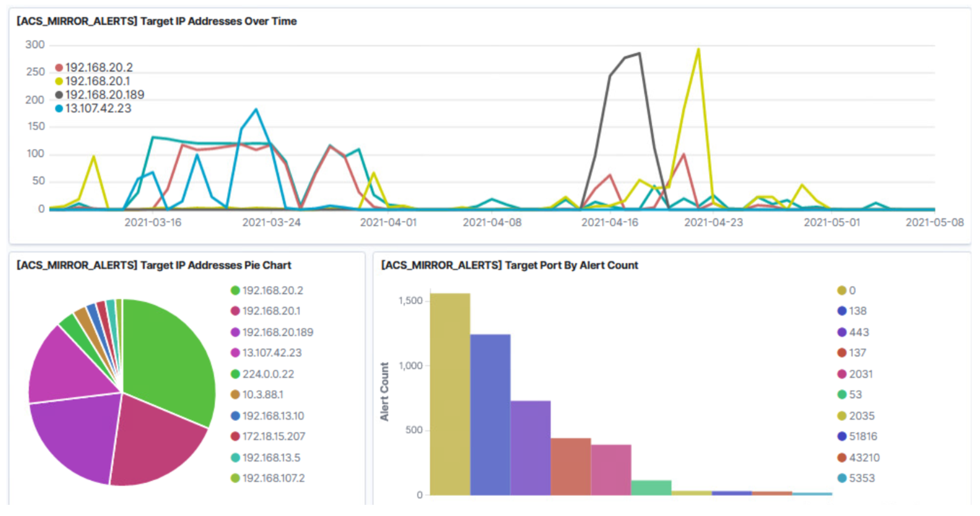The height and width of the screenshot is (516, 980).
Task: Click the blue bar for port 138
Action: tap(490, 415)
